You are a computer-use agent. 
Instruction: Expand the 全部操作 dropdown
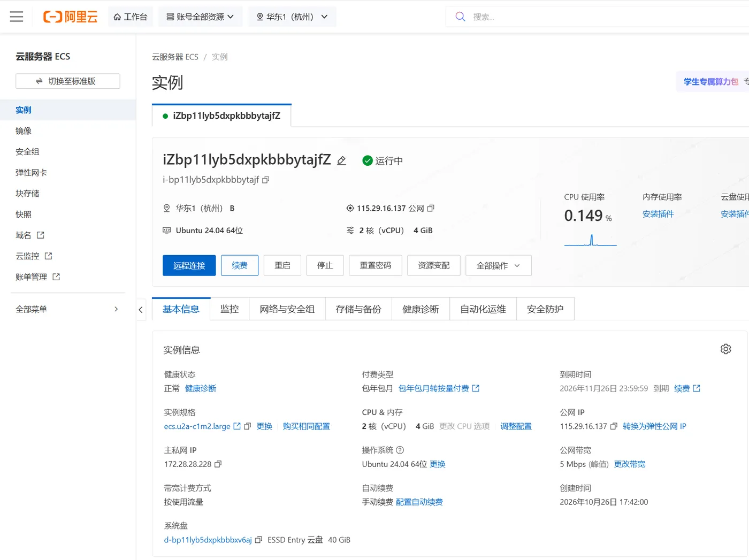click(499, 265)
